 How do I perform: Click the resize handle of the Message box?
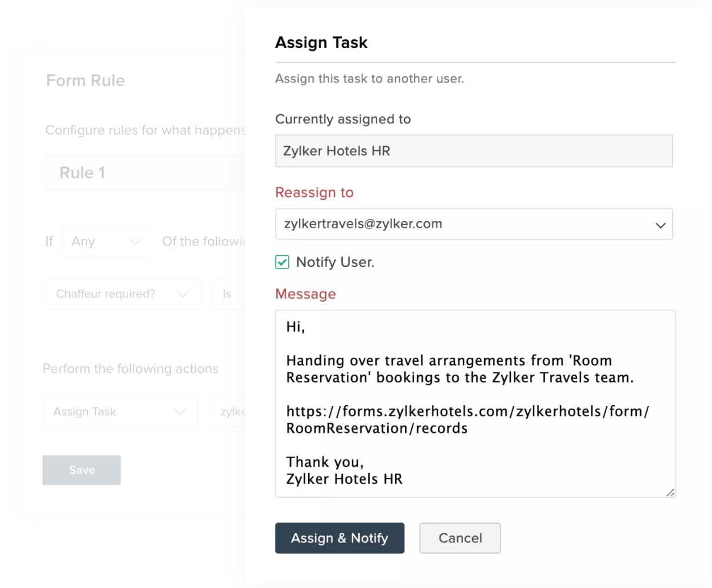click(670, 492)
